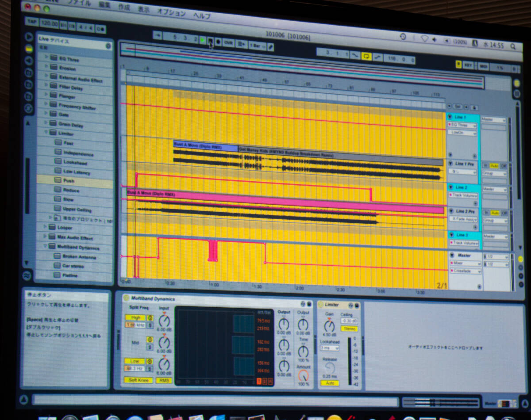This screenshot has height=420, width=531.
Task: Fold the Master track
Action: [x=452, y=256]
